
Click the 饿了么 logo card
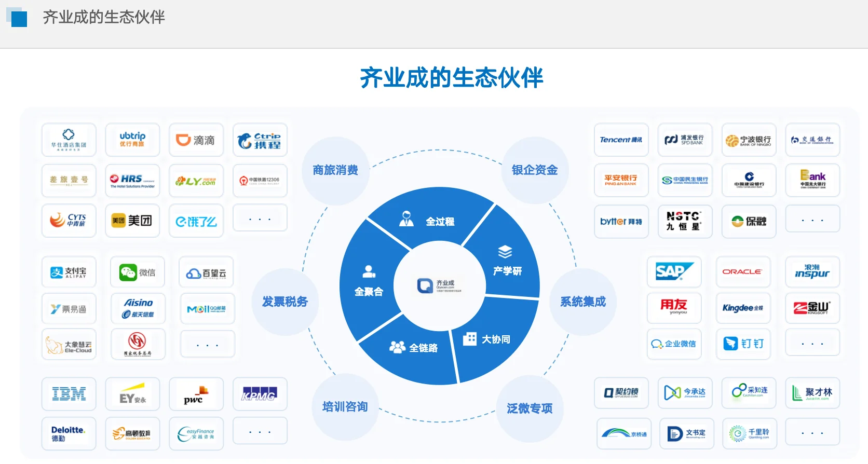coord(196,221)
